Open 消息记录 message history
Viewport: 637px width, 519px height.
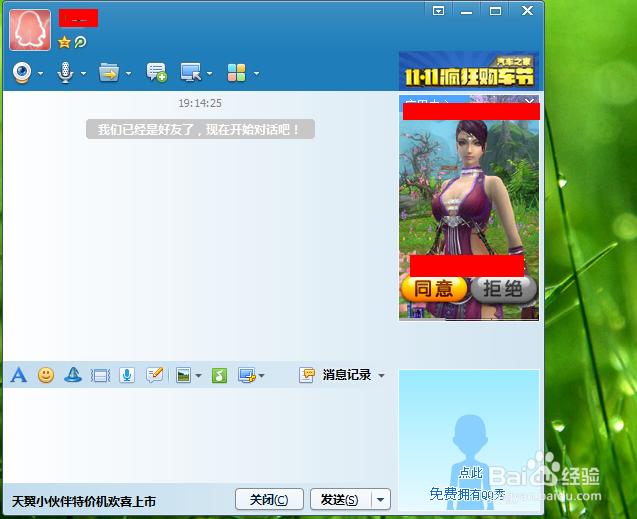pos(335,375)
